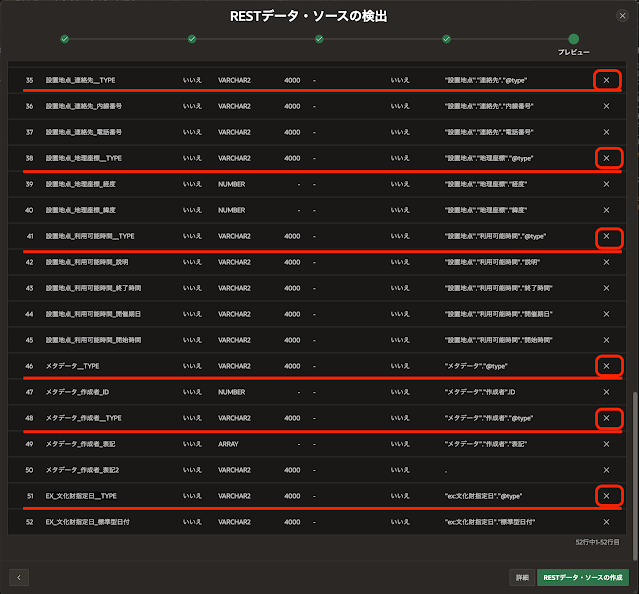Delete row 45 開始時間 using the X icon
Screen dimensions: 639x594
point(606,340)
